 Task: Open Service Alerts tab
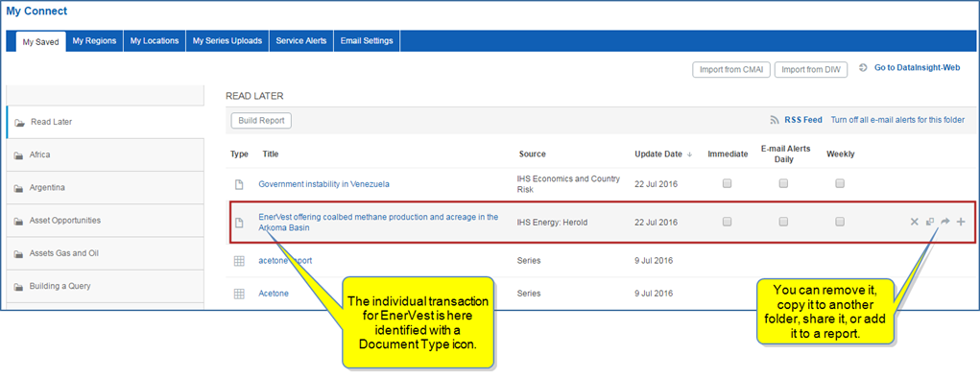(x=301, y=40)
